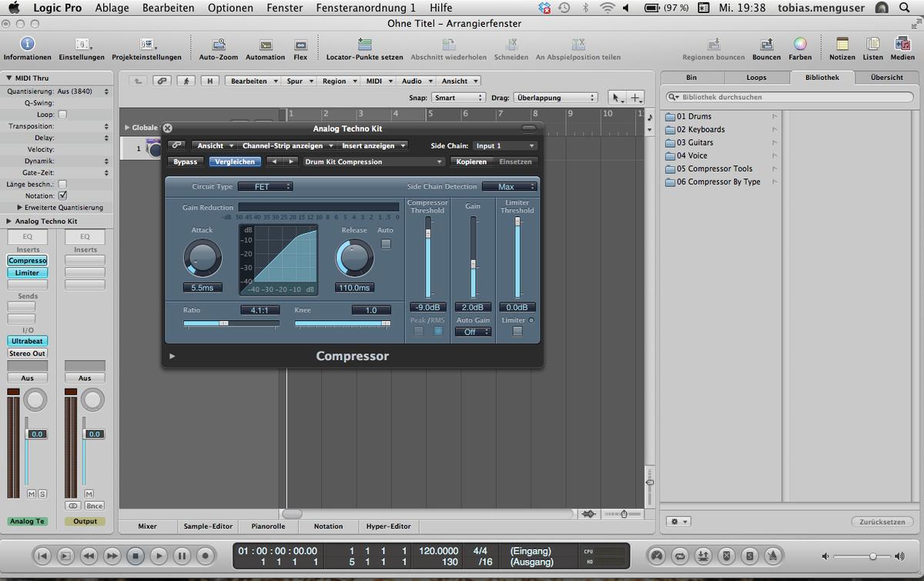Open the Side Chain Detection Max dropdown
This screenshot has width=924, height=581.
click(x=509, y=186)
